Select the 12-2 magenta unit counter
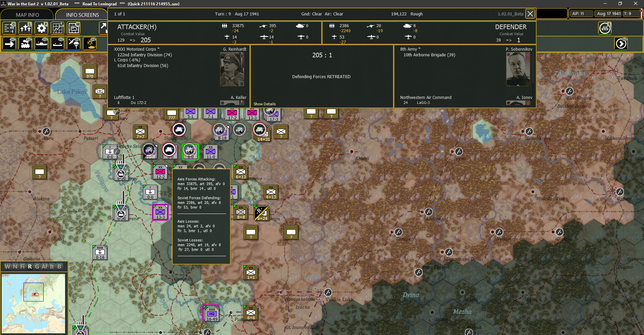Screen dimensions: 644x335 click(160, 172)
